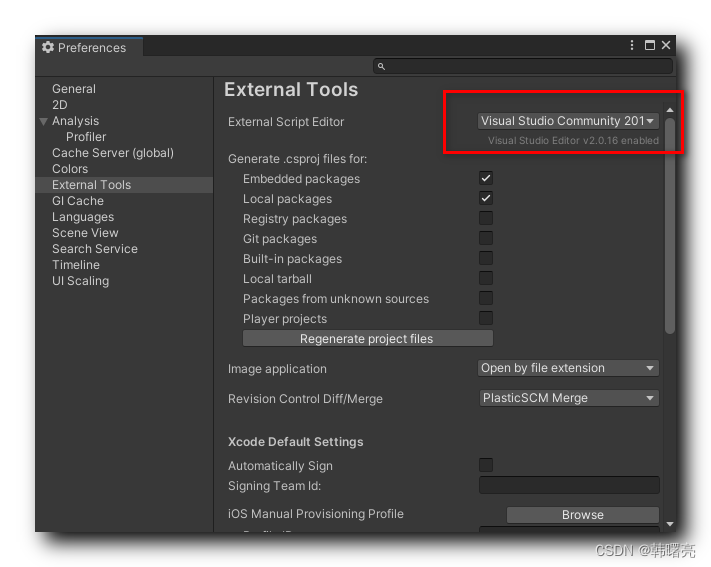Open Search Service preferences

pyautogui.click(x=95, y=249)
